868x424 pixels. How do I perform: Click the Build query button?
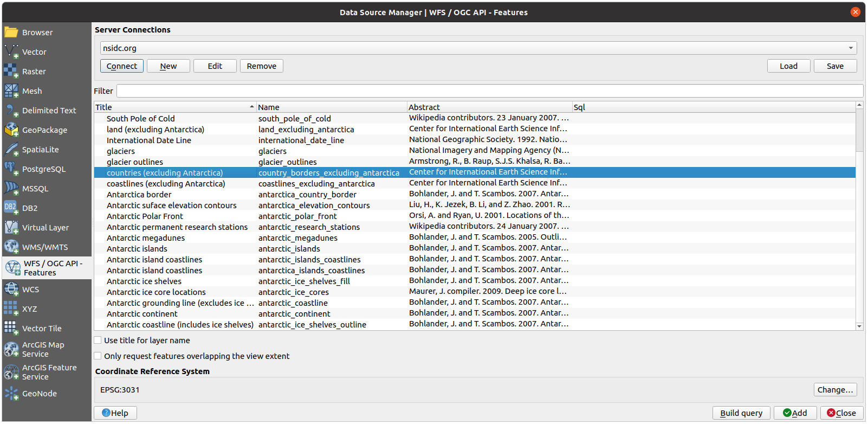pos(741,413)
